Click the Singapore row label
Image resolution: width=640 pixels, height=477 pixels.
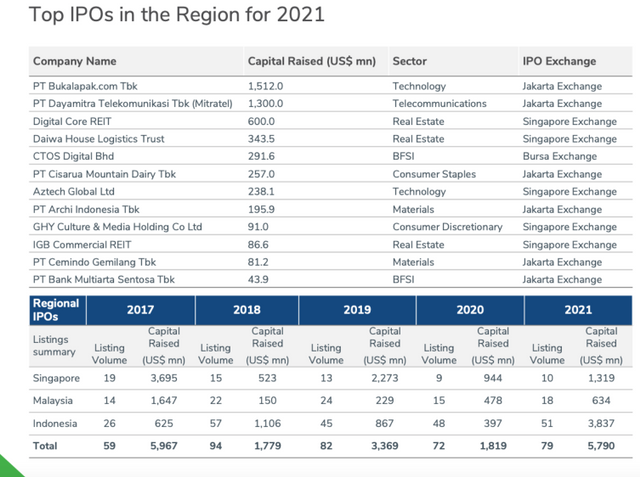point(58,378)
